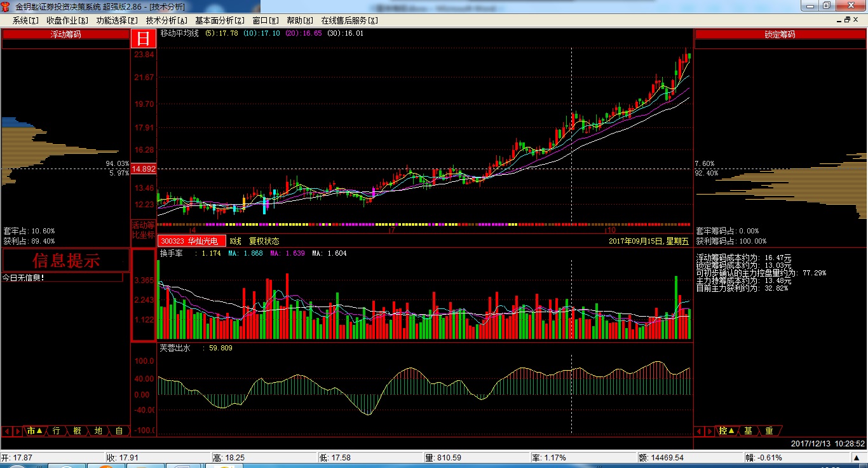Open the 系统[T] menu

tap(25, 20)
